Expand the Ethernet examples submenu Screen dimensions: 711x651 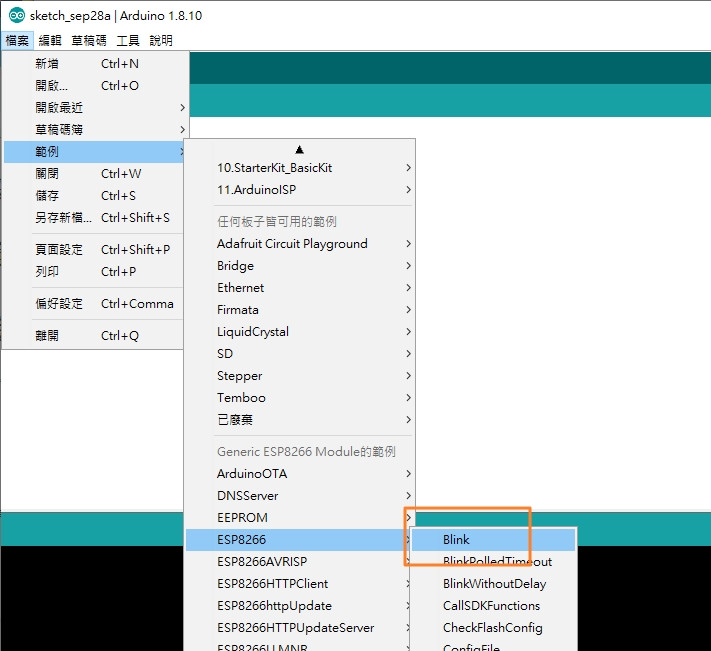[299, 287]
